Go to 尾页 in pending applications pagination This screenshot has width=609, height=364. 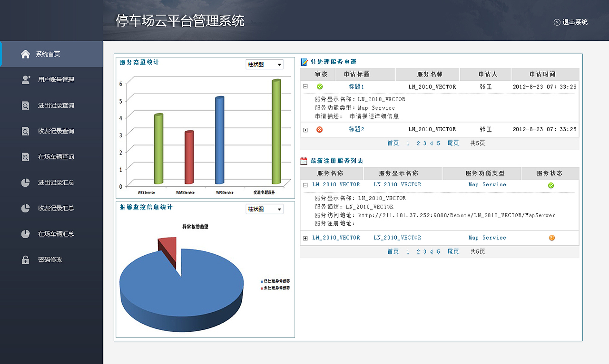[453, 143]
